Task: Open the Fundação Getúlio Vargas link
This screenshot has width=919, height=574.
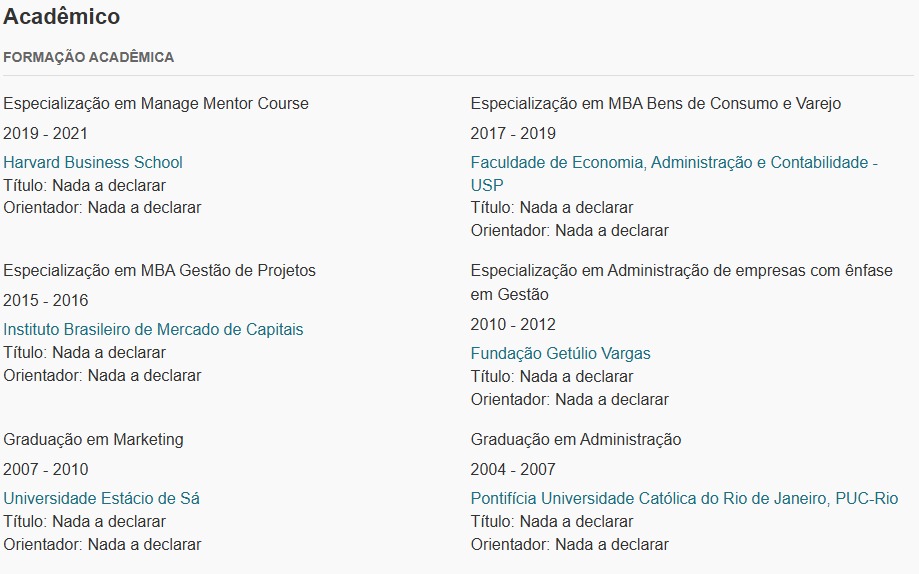Action: [x=560, y=354]
